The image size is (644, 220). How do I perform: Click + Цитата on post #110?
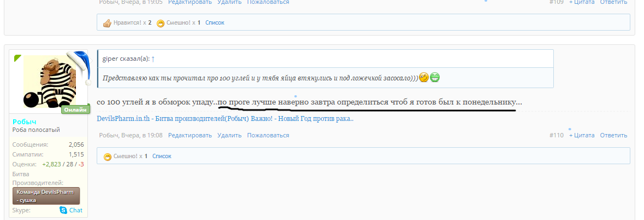tap(581, 135)
